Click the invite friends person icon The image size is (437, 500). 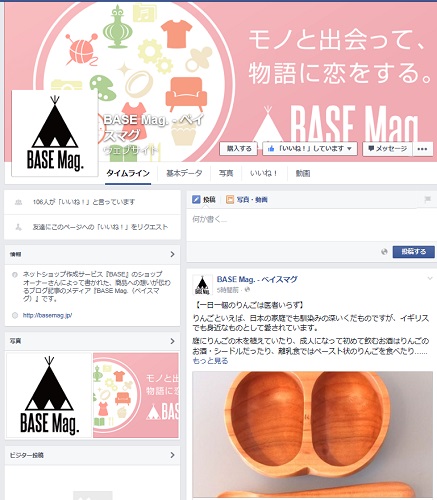pos(18,227)
